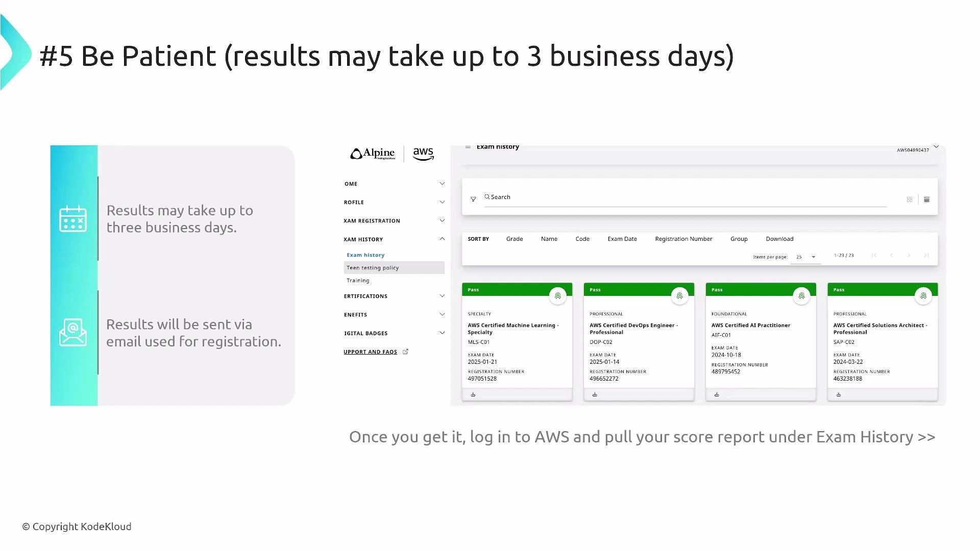980x551 pixels.
Task: Expand the account dropdown near AWS04890437
Action: tap(937, 146)
